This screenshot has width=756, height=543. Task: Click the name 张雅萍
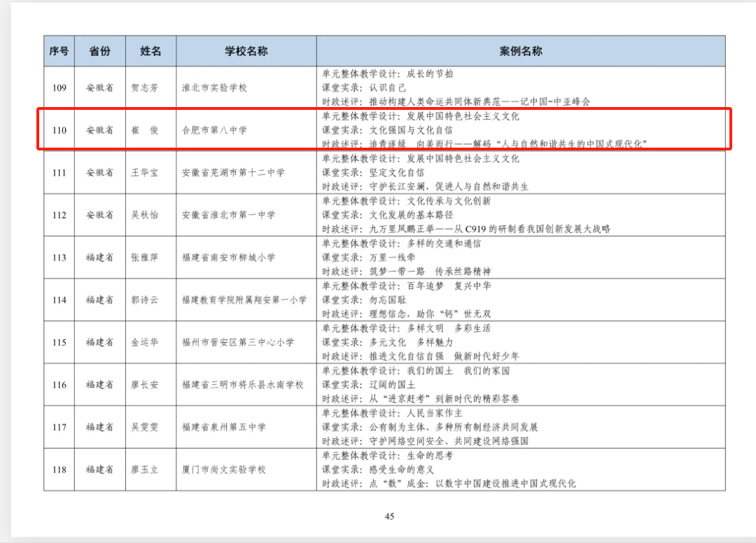point(145,258)
